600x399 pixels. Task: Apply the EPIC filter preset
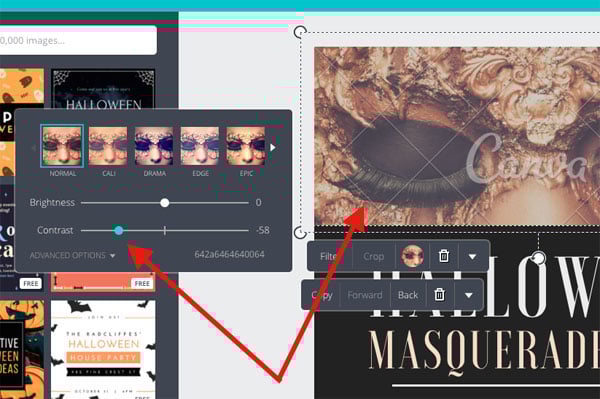click(246, 146)
